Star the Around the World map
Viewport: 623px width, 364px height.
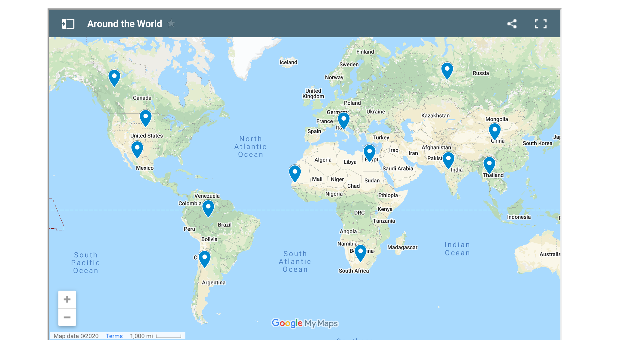[171, 23]
